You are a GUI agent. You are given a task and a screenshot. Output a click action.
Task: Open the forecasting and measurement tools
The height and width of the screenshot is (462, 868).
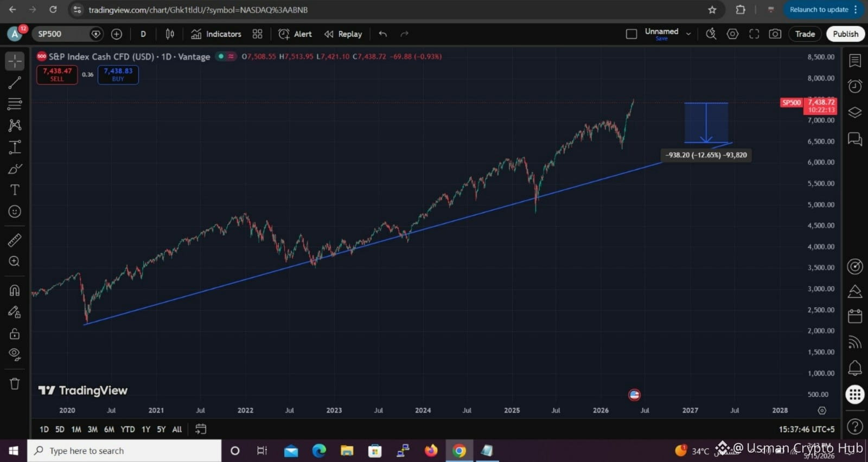point(15,147)
